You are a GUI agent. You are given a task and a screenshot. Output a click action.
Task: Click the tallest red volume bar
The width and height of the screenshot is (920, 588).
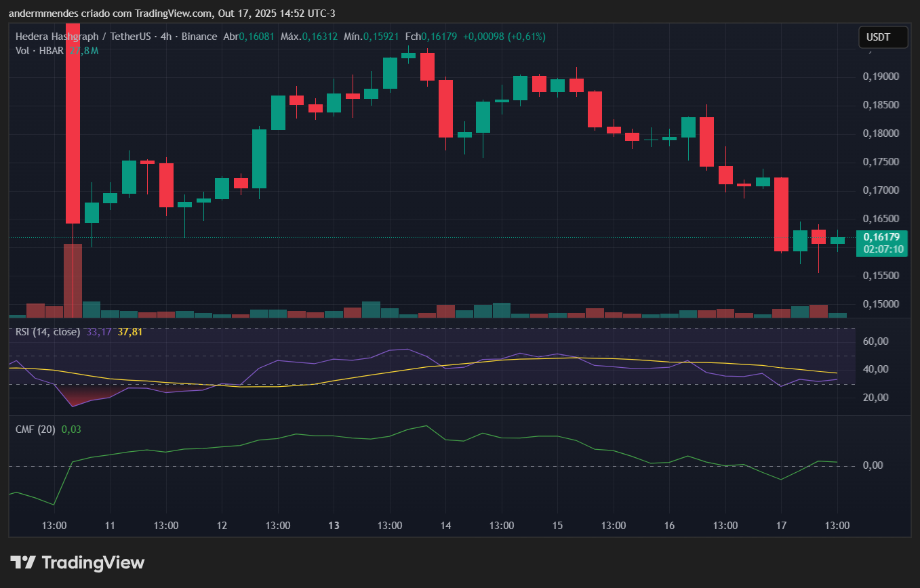(x=73, y=280)
